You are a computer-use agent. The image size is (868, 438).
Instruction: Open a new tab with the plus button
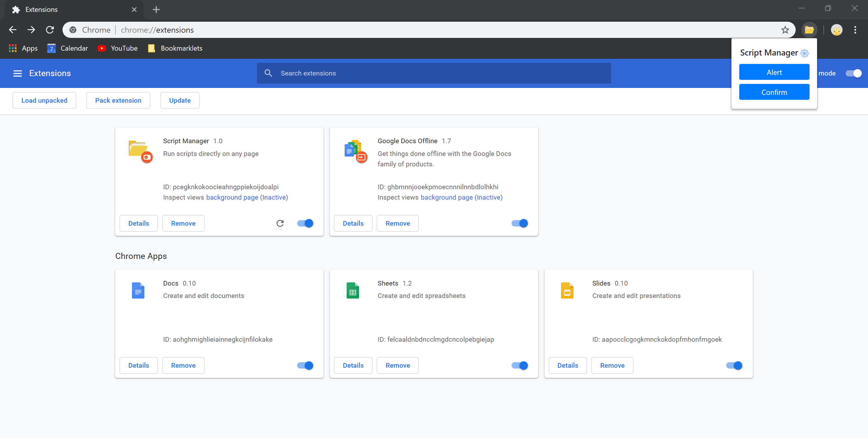pos(156,10)
